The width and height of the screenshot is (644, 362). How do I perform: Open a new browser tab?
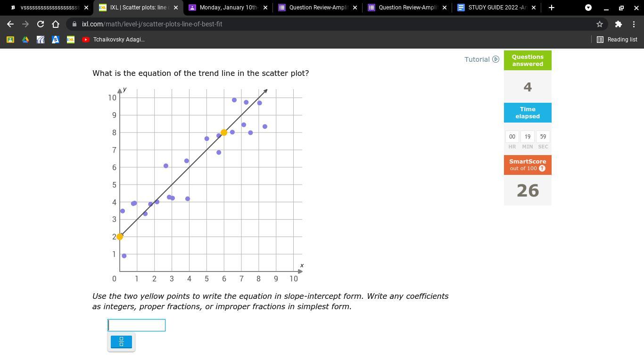[x=551, y=8]
